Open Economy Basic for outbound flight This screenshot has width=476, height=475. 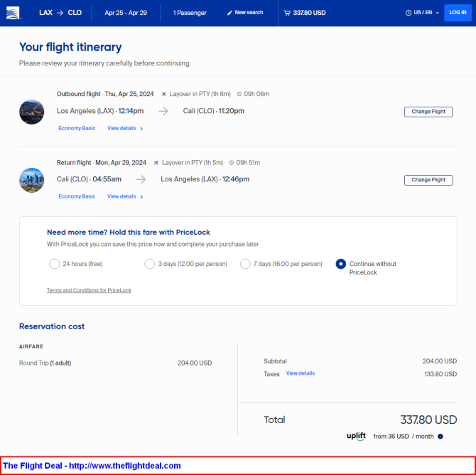[77, 128]
